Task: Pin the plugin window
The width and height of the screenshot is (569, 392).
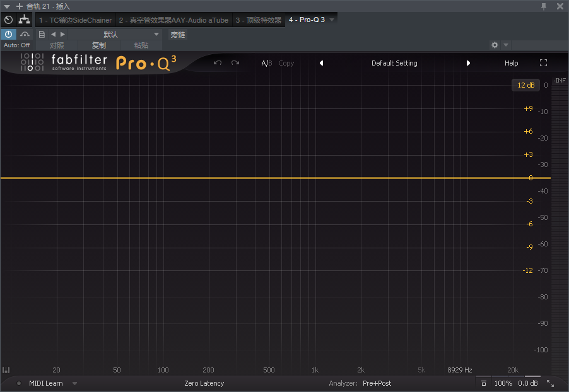Action: point(544,6)
